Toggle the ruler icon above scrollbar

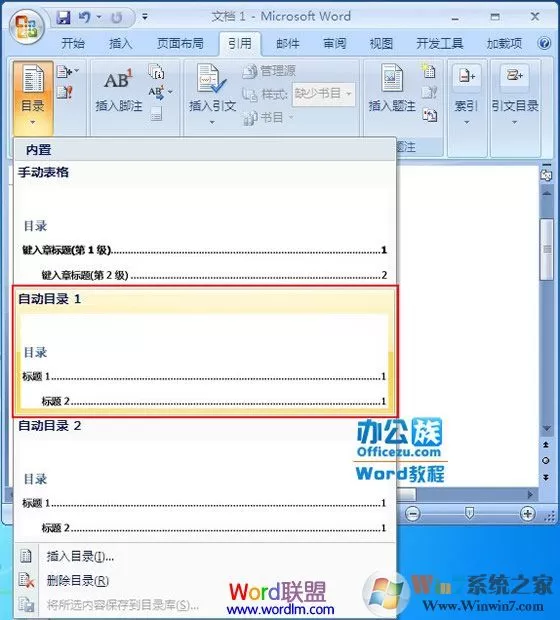tap(547, 174)
